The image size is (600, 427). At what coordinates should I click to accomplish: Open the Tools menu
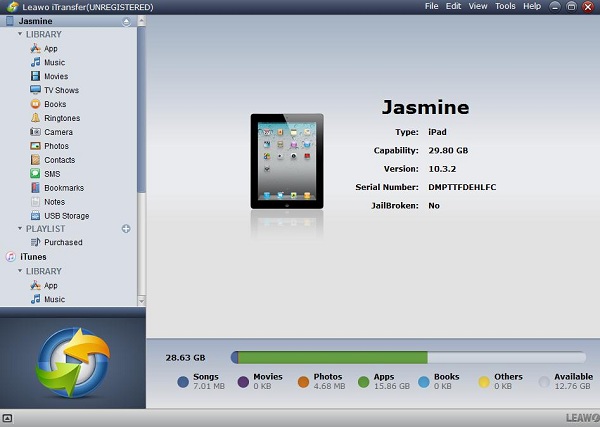coord(505,7)
